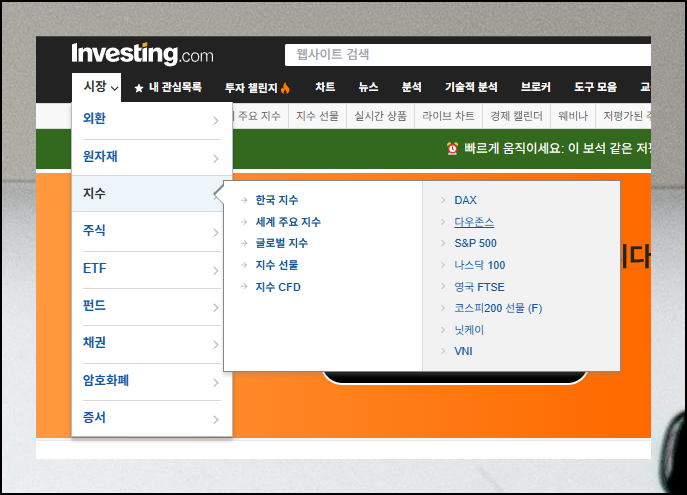
Task: Open the 뉴스 menu item
Action: tap(368, 87)
